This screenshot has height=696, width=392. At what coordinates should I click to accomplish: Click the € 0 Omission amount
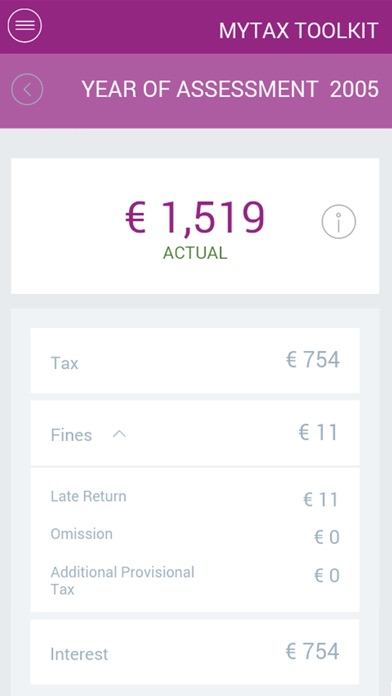click(x=327, y=537)
